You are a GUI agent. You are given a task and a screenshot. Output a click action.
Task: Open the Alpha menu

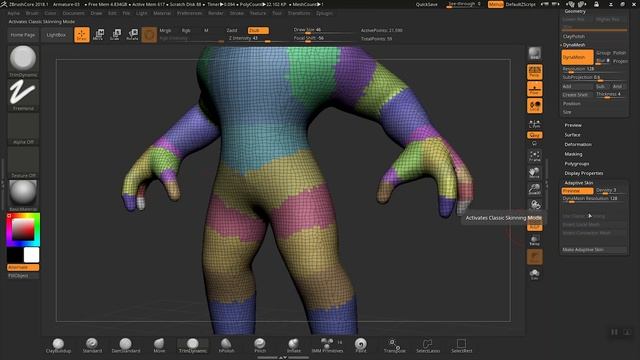(13, 13)
